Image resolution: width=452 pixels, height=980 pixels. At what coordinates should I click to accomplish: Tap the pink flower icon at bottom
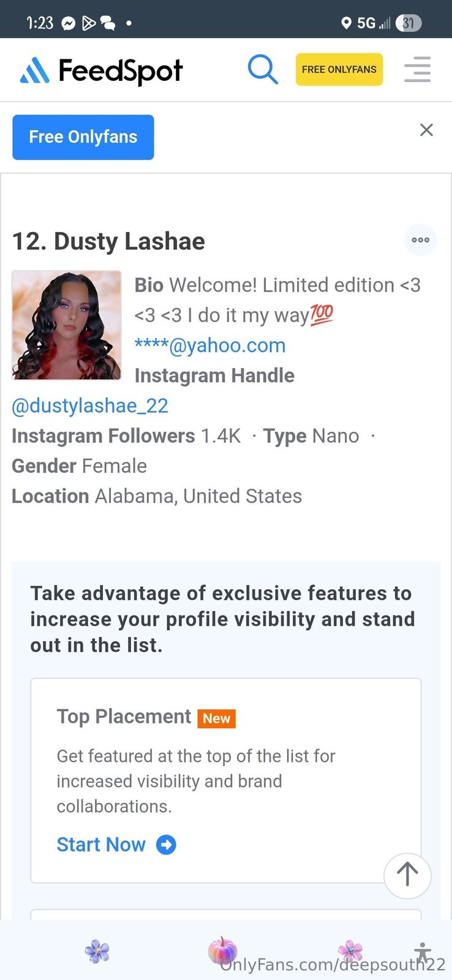click(x=350, y=951)
